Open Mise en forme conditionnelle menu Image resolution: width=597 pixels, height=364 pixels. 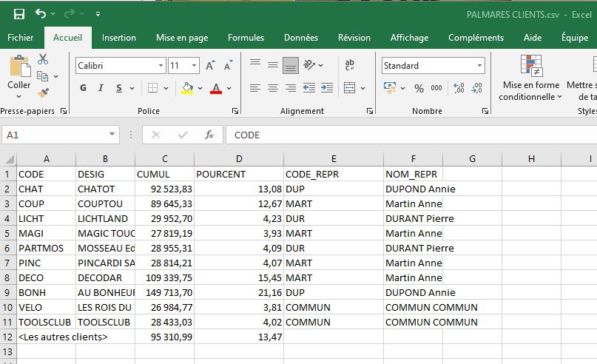(x=530, y=78)
